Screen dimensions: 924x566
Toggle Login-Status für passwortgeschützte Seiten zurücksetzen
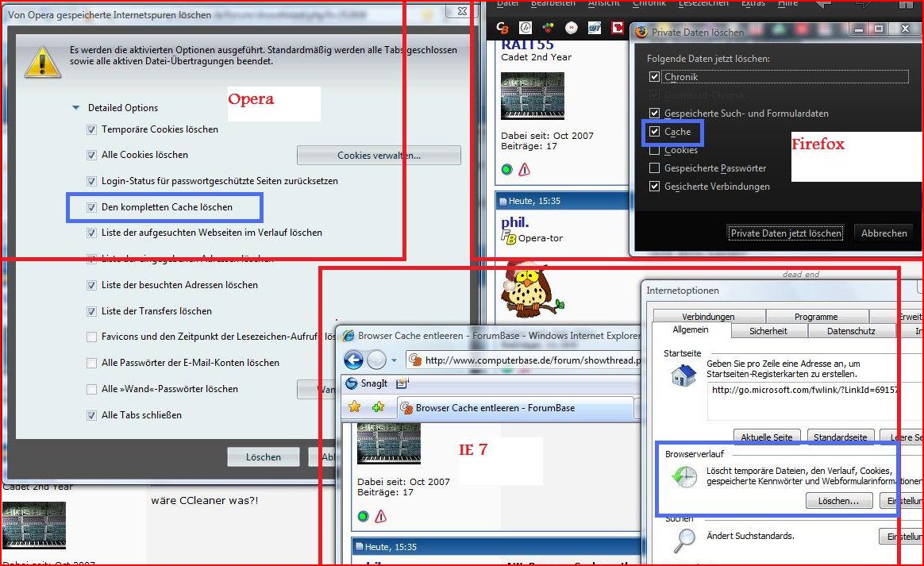(x=91, y=181)
